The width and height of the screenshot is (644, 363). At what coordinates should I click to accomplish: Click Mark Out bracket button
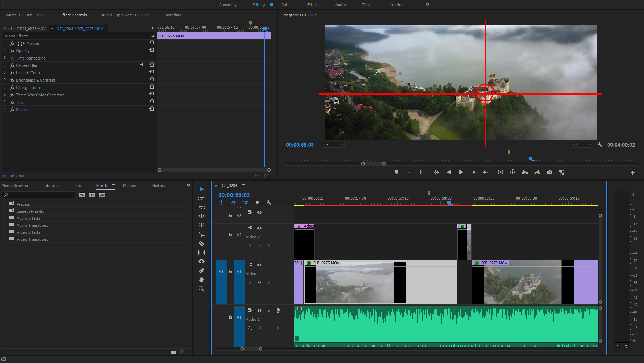pyautogui.click(x=421, y=172)
